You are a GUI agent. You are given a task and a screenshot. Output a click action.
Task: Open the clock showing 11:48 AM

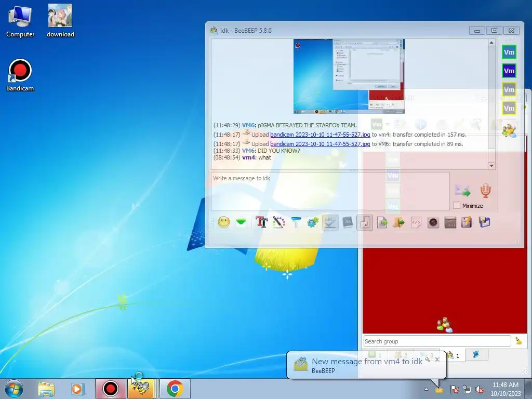tap(506, 389)
